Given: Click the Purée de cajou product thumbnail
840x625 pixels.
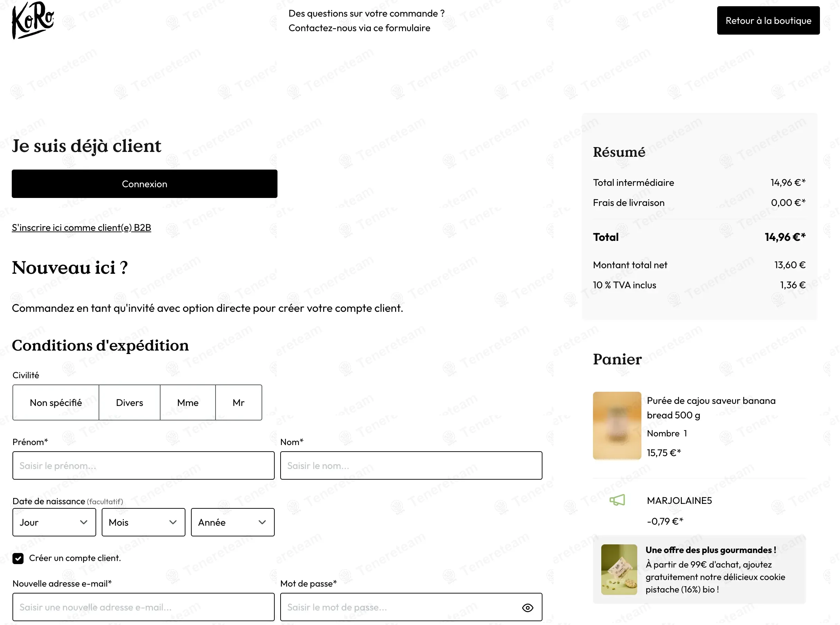Looking at the screenshot, I should (617, 426).
